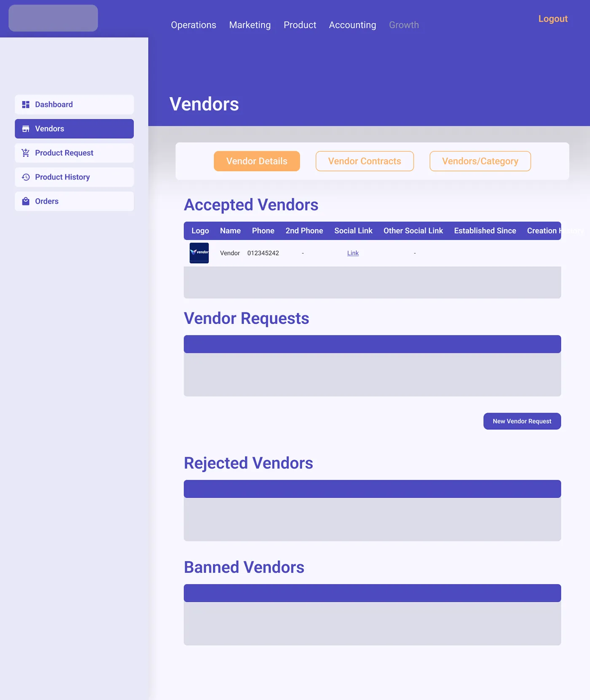Screen dimensions: 590x700
Task: Open the vendor logo thumbnail in table
Action: pos(199,253)
